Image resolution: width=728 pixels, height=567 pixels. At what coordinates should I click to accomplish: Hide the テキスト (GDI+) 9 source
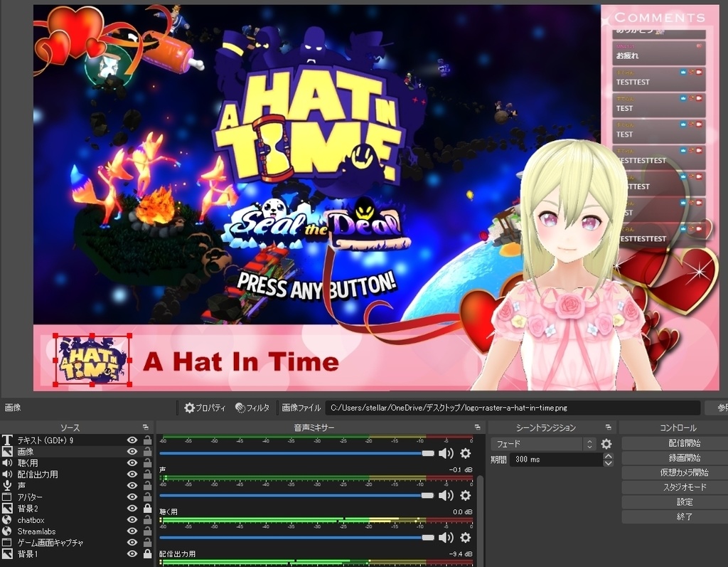[132, 440]
